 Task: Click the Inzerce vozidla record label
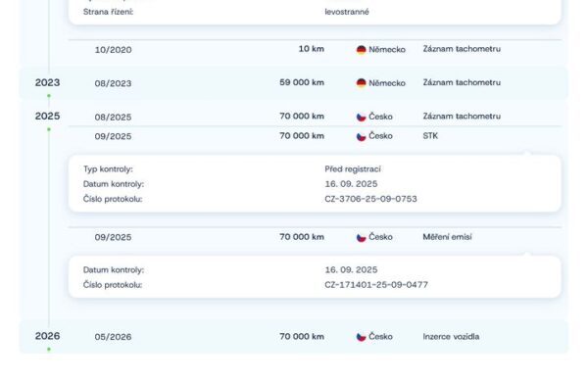point(451,337)
